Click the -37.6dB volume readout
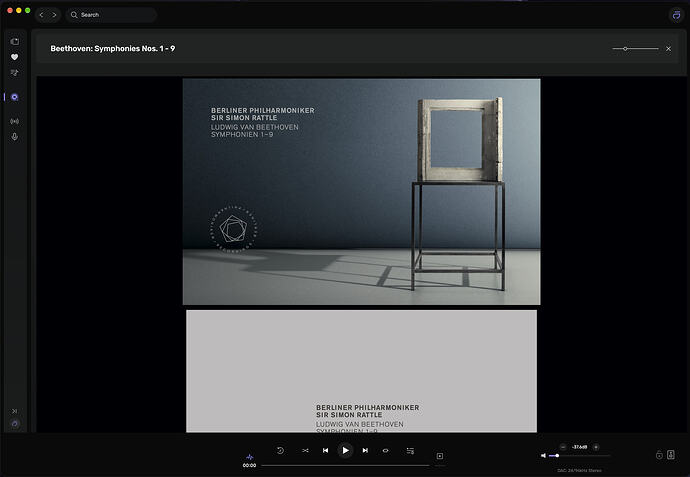This screenshot has width=690, height=477. coord(579,447)
